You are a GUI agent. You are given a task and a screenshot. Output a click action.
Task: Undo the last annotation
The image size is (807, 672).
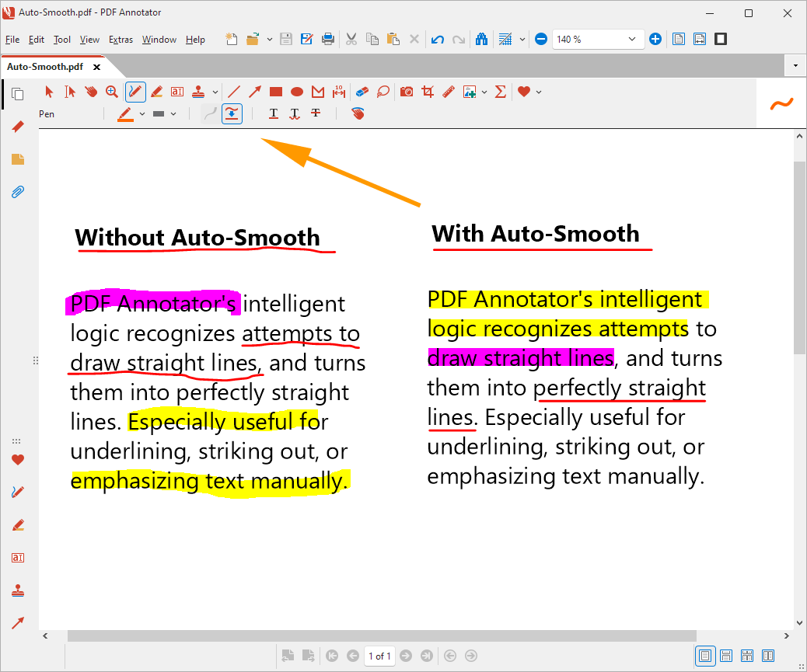pyautogui.click(x=437, y=39)
